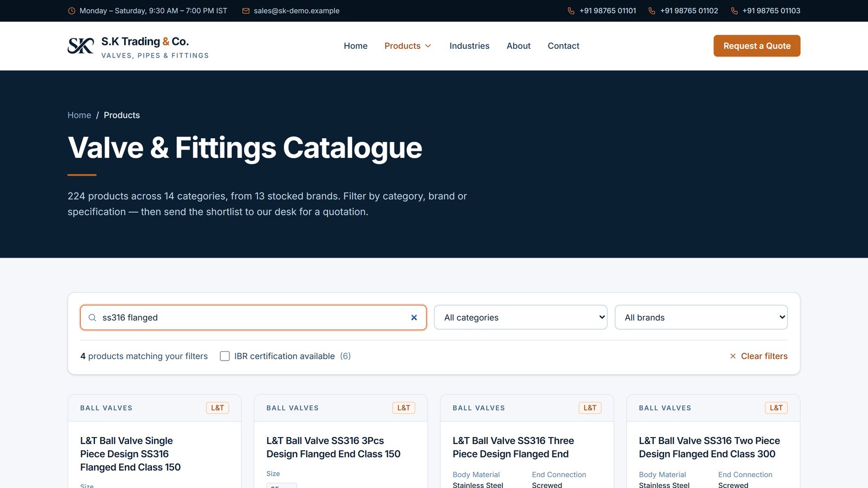Image resolution: width=868 pixels, height=488 pixels.
Task: Click the SK logo icon
Action: point(81,46)
